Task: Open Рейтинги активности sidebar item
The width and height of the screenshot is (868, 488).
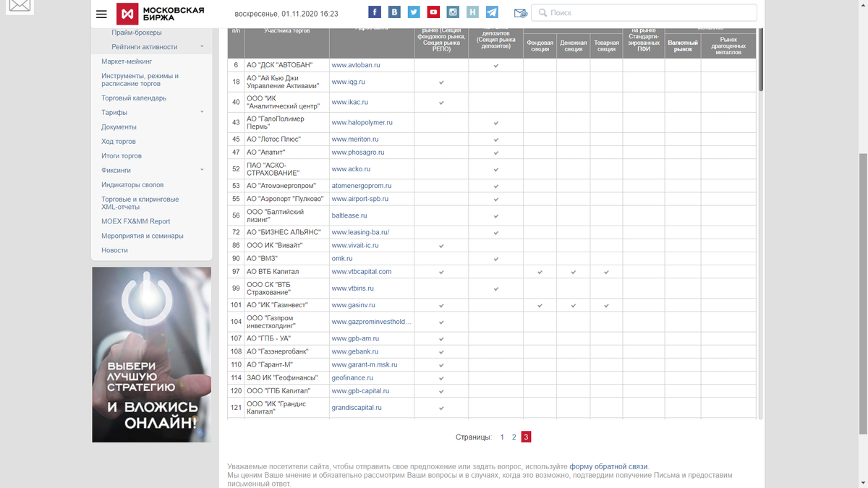Action: [145, 47]
